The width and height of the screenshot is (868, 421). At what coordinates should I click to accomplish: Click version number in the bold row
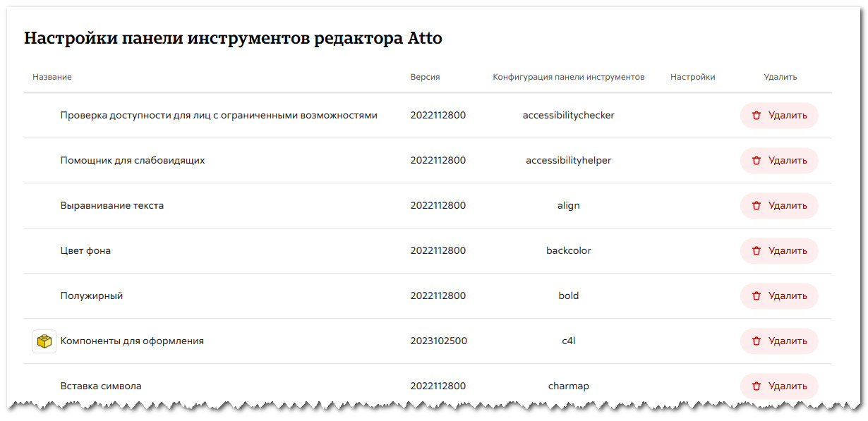coord(438,296)
